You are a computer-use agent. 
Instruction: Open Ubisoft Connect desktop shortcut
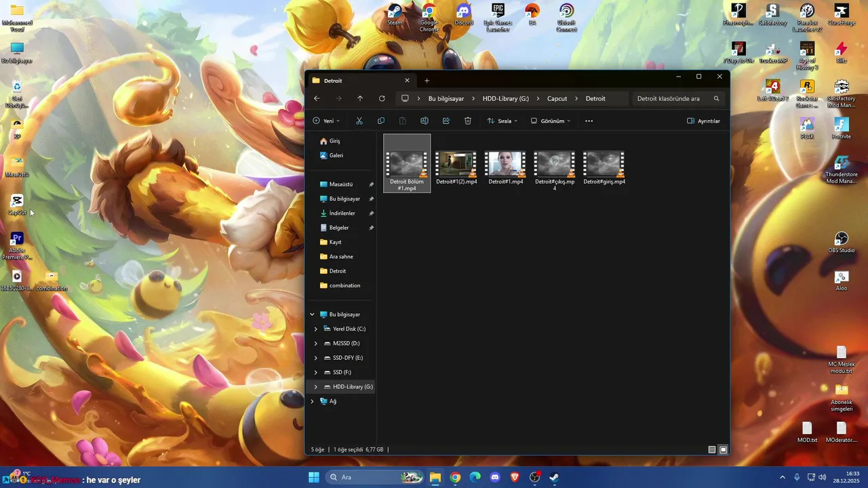(566, 18)
